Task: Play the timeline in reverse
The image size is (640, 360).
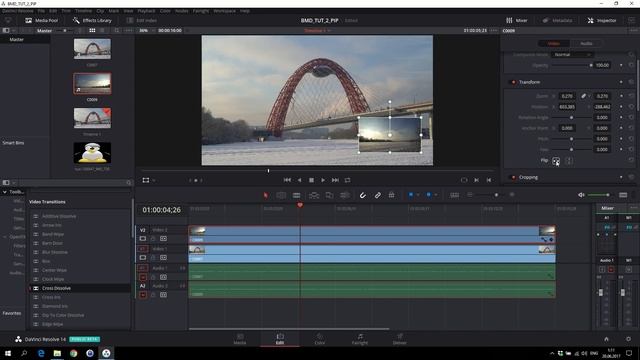Action: point(300,180)
